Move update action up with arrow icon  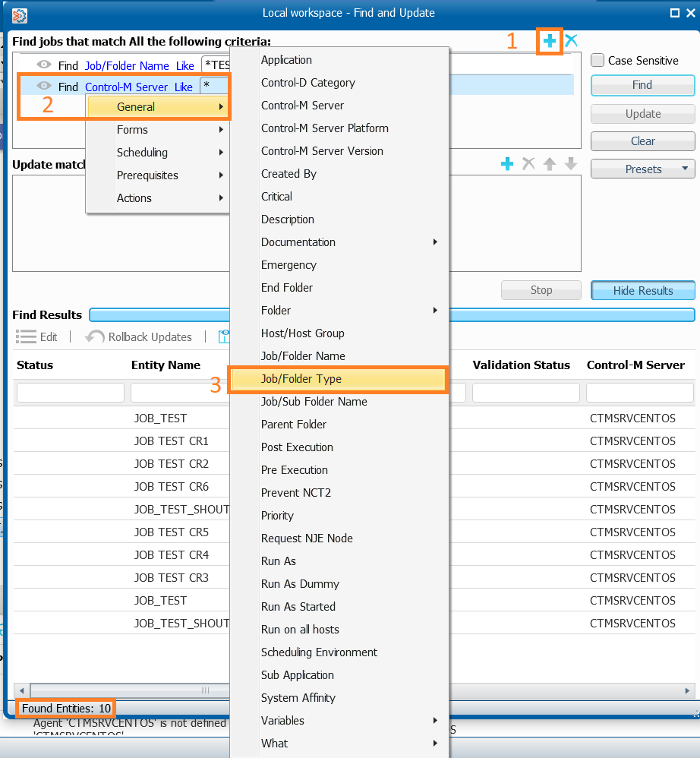pyautogui.click(x=549, y=164)
